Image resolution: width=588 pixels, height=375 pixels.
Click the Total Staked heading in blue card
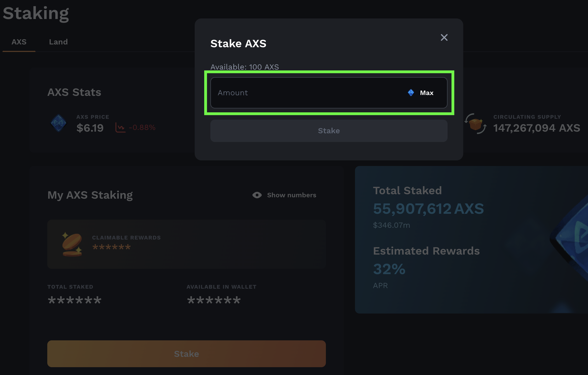pyautogui.click(x=407, y=191)
